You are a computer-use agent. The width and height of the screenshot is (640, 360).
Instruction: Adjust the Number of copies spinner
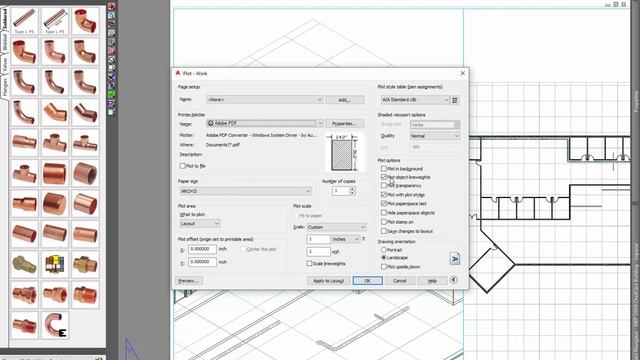point(352,191)
